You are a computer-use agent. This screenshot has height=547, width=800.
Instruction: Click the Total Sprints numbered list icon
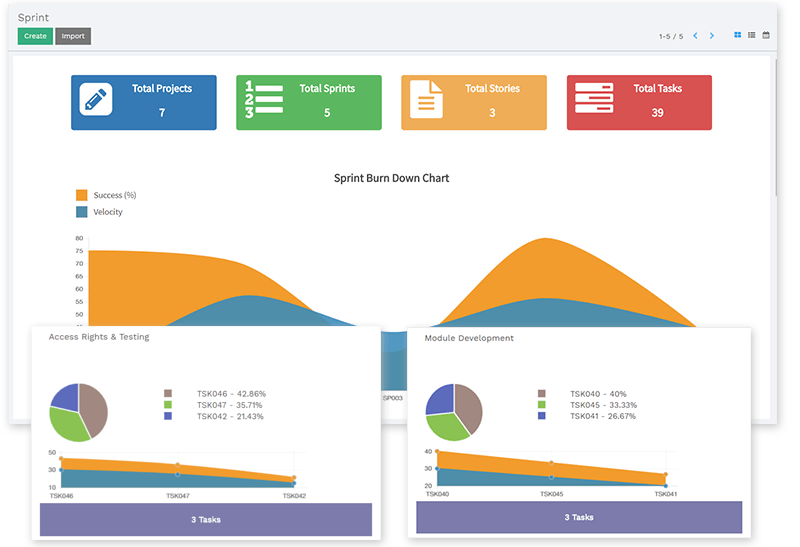tap(263, 101)
